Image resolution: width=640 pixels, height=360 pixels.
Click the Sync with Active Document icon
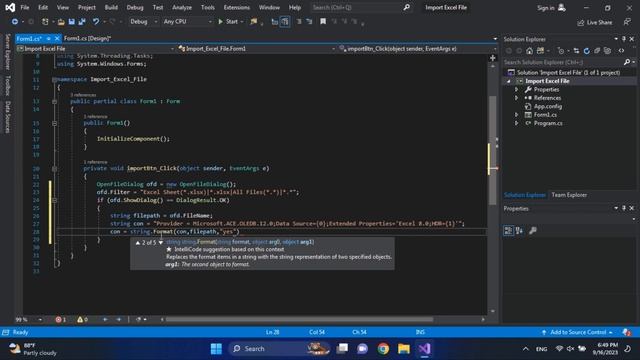[576, 51]
